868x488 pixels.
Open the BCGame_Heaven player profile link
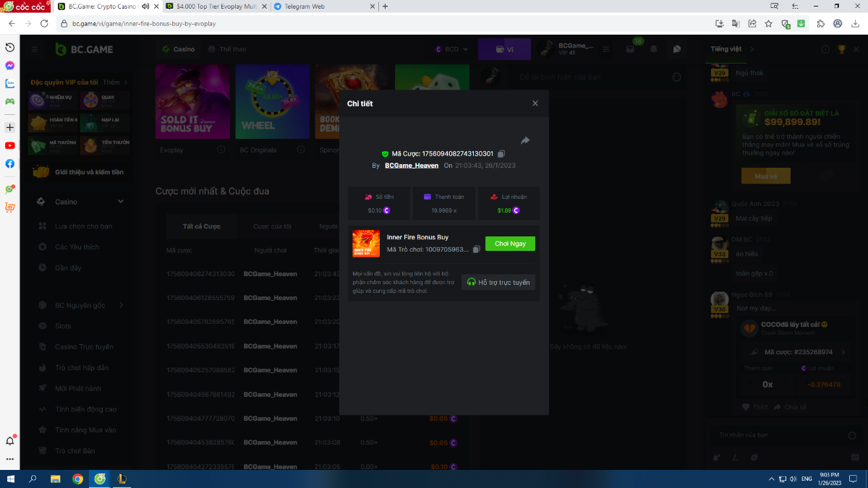click(411, 166)
